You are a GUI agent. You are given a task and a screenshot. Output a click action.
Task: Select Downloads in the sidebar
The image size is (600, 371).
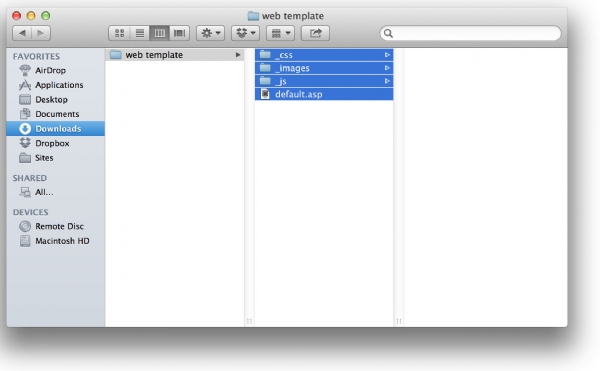point(55,129)
